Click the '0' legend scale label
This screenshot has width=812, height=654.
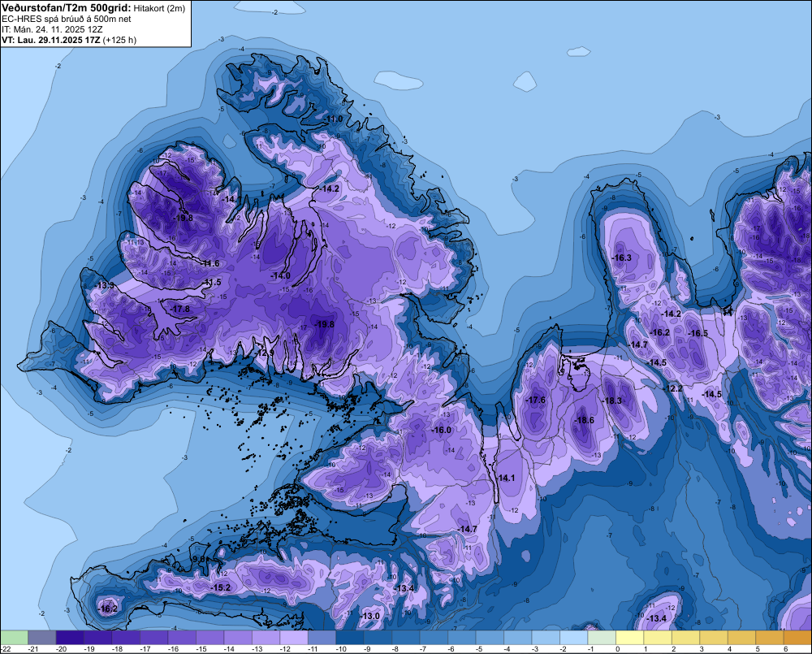(617, 649)
